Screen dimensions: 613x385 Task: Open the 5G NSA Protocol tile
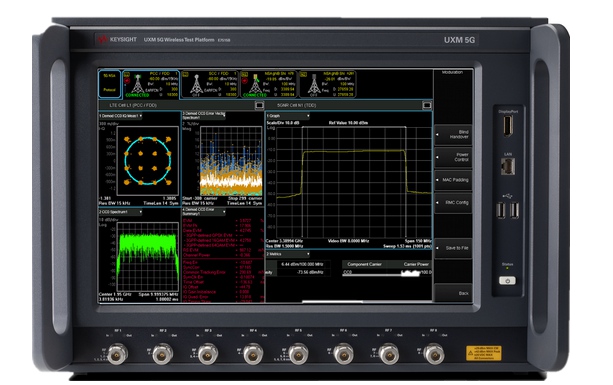109,83
